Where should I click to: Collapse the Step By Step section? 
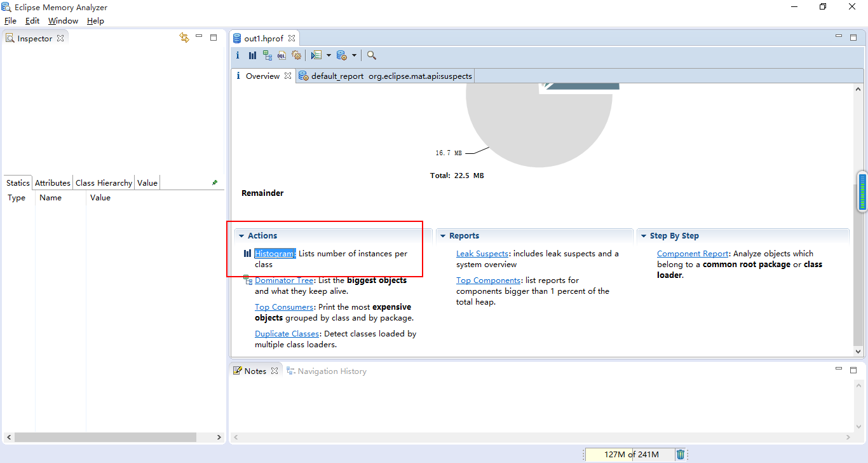(x=643, y=236)
